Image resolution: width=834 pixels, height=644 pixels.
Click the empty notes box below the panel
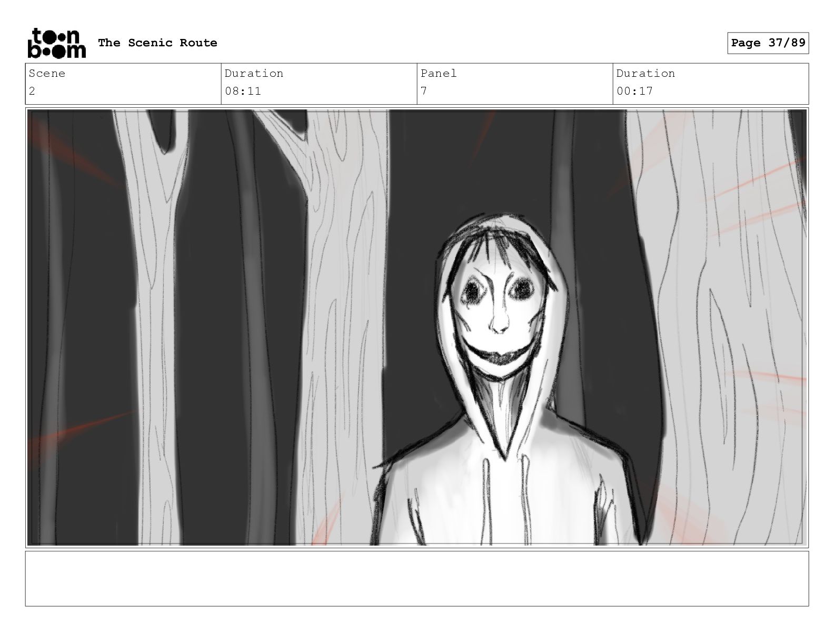click(x=417, y=578)
